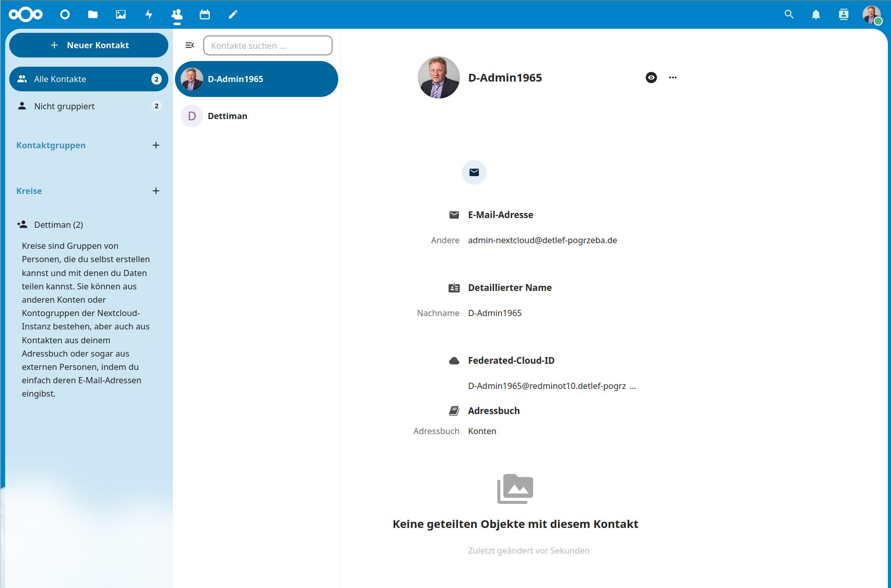The width and height of the screenshot is (891, 588).
Task: Add a new contact group with plus
Action: click(156, 145)
